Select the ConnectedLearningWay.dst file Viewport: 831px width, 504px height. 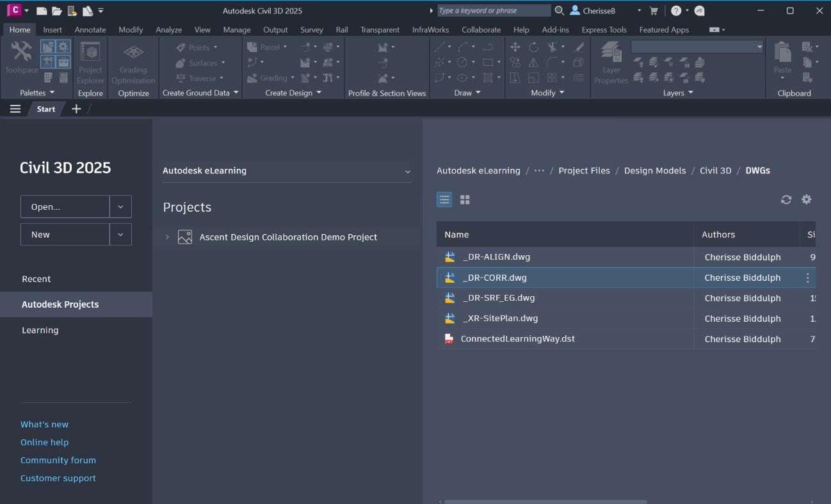(x=517, y=339)
